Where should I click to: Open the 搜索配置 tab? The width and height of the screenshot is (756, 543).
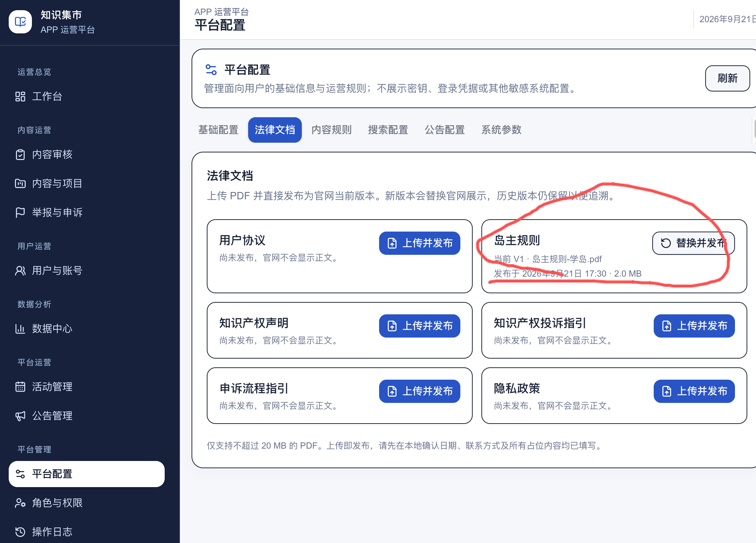388,130
